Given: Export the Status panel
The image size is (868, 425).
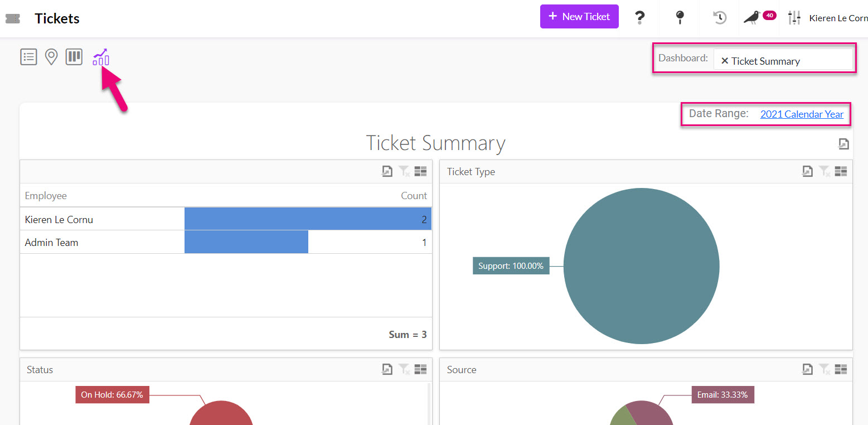Looking at the screenshot, I should pos(387,369).
